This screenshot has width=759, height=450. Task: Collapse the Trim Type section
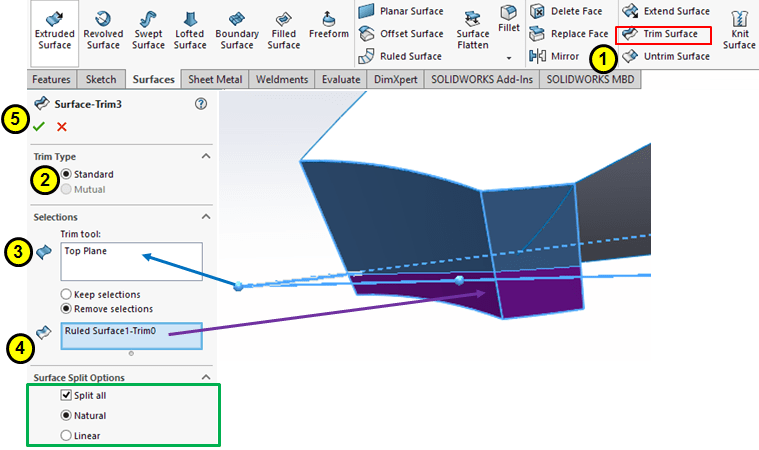pyautogui.click(x=206, y=157)
